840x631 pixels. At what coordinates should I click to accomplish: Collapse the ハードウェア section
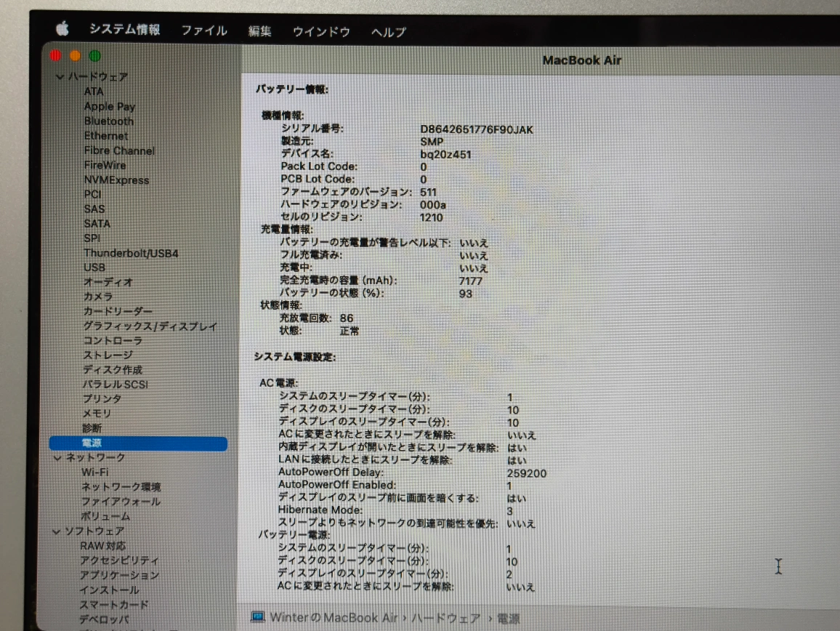pos(60,77)
